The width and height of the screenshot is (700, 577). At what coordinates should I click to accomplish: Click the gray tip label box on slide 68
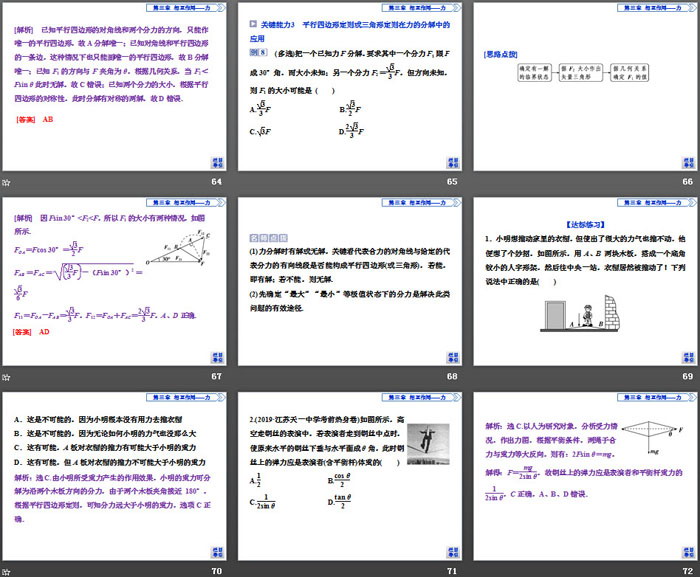[269, 238]
